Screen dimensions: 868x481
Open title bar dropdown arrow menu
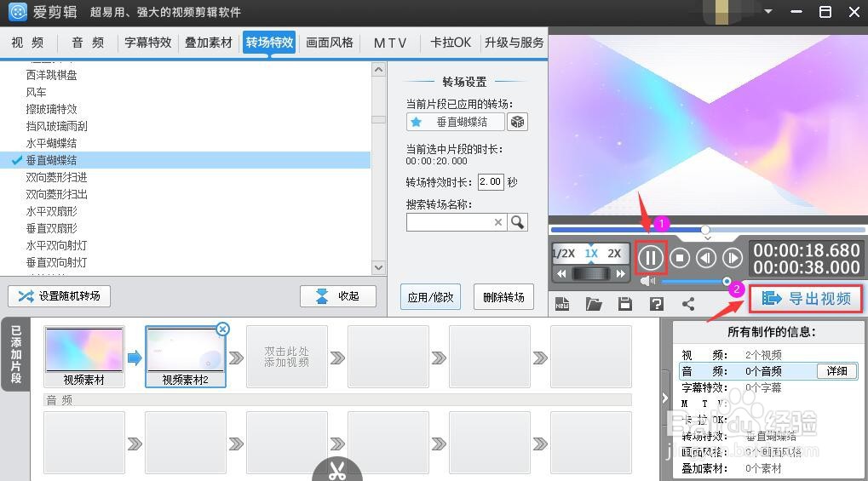768,11
